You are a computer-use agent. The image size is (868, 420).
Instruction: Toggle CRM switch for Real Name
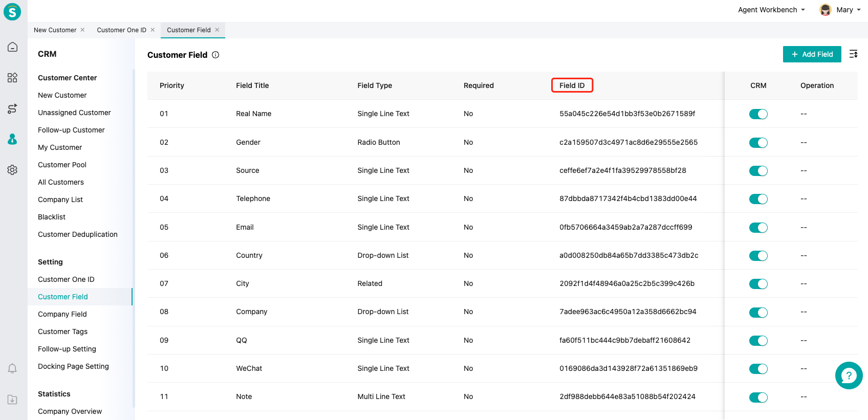(x=758, y=114)
